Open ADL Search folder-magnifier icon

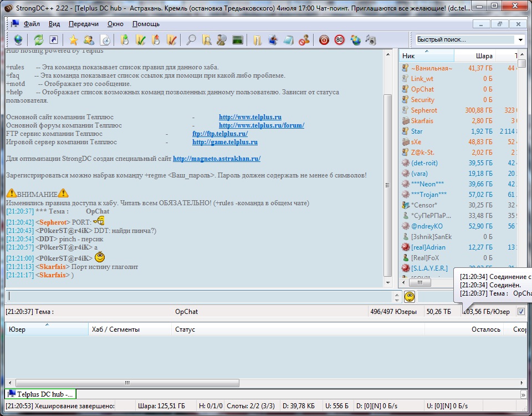click(x=207, y=40)
